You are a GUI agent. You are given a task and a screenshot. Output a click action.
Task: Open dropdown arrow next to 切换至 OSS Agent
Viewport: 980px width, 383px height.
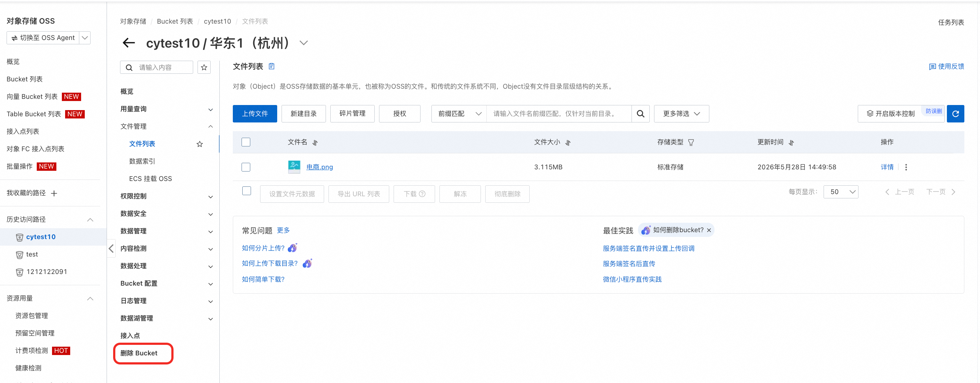[x=85, y=38]
